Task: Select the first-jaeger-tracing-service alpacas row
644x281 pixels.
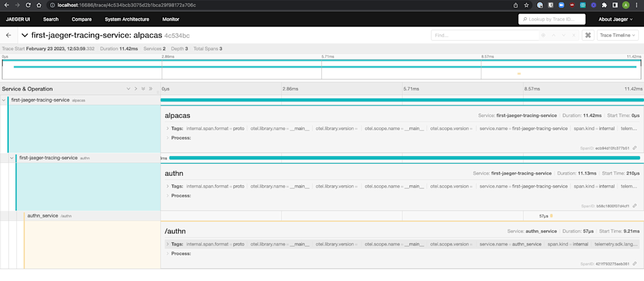Action: pyautogui.click(x=80, y=100)
